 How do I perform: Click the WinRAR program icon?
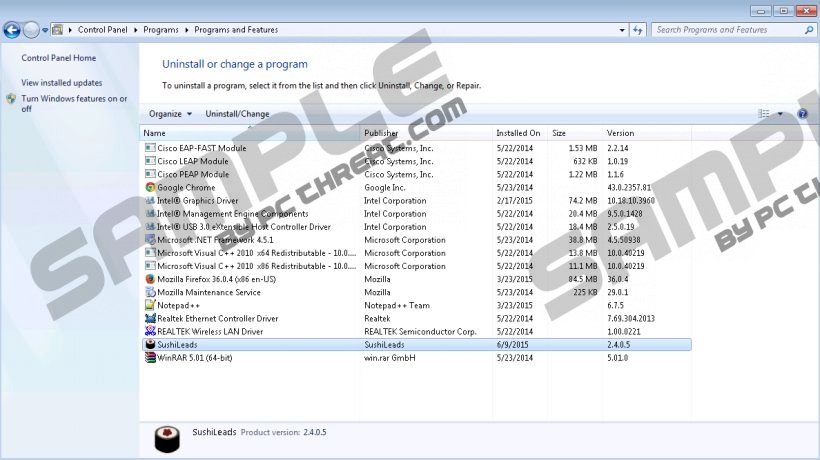pos(150,358)
